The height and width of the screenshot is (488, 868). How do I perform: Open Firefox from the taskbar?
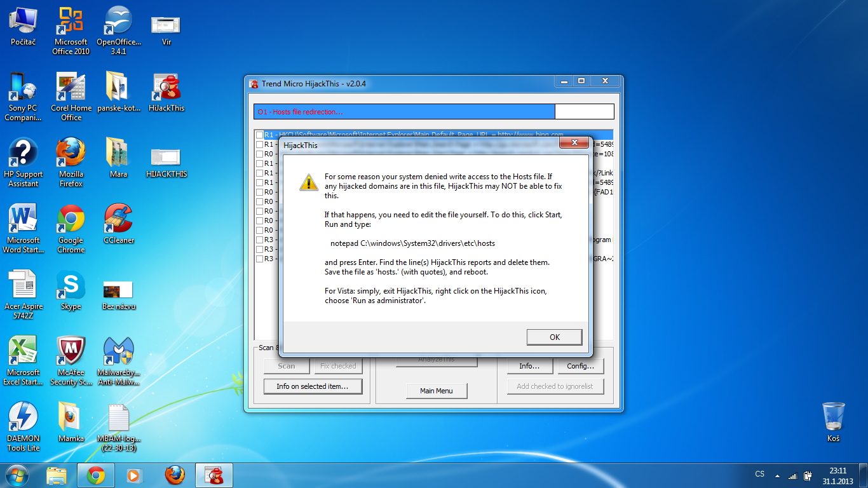pos(175,475)
